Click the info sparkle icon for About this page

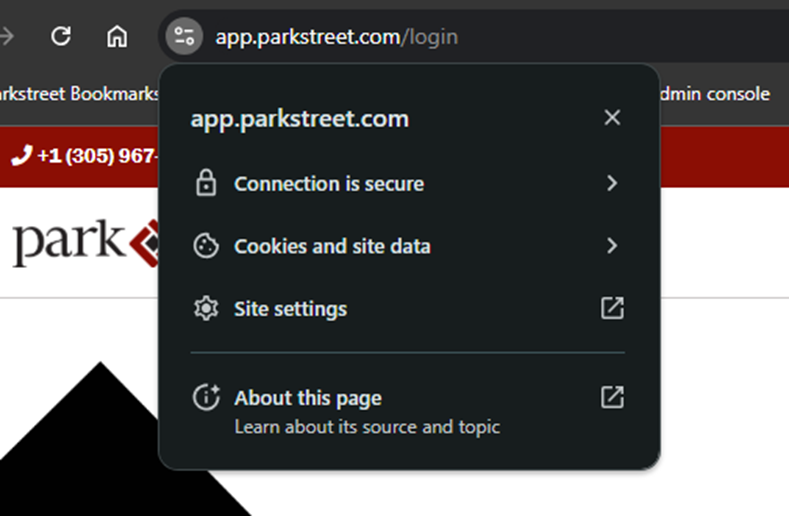point(206,397)
